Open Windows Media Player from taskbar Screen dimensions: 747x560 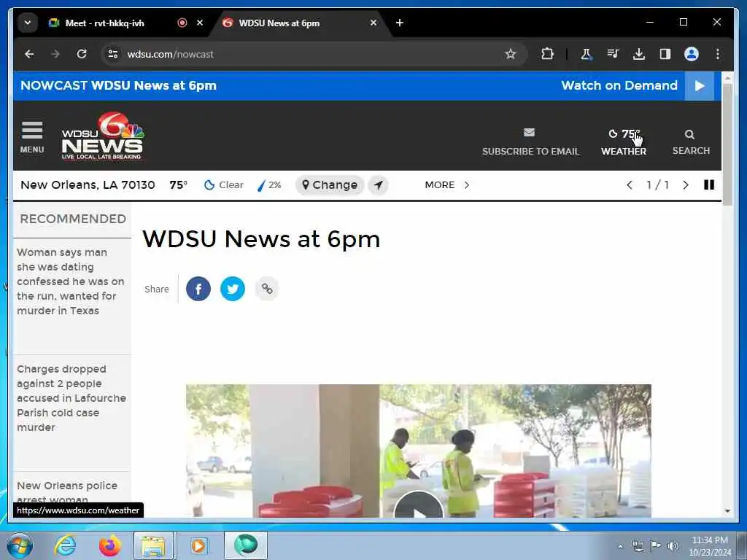click(198, 545)
